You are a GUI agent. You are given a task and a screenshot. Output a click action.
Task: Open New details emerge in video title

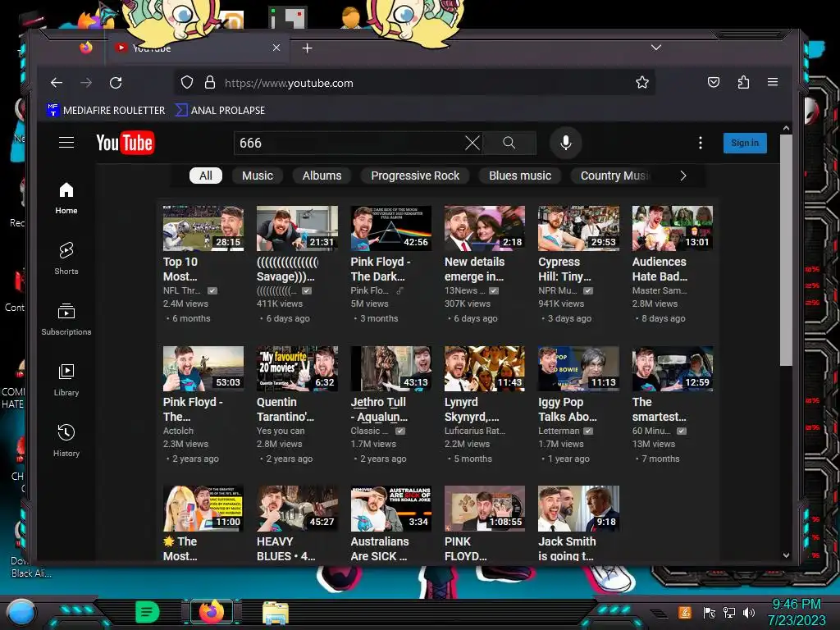(x=474, y=269)
